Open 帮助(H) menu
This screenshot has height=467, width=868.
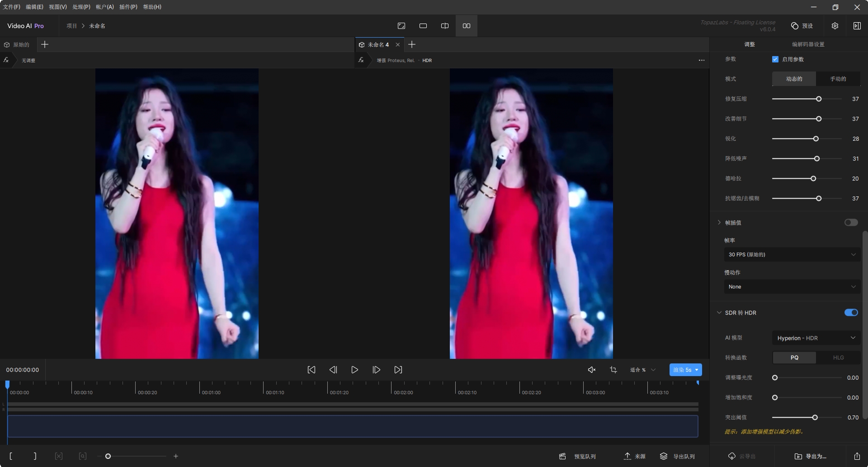click(x=152, y=7)
